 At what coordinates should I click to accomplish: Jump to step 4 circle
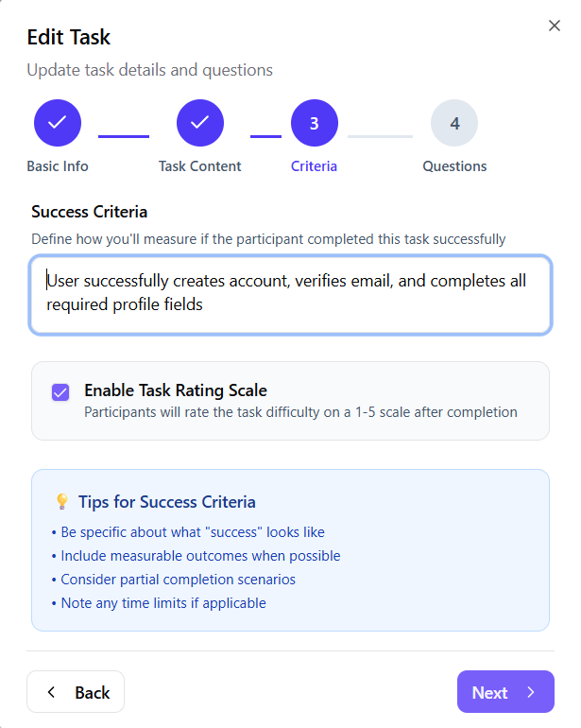[454, 123]
